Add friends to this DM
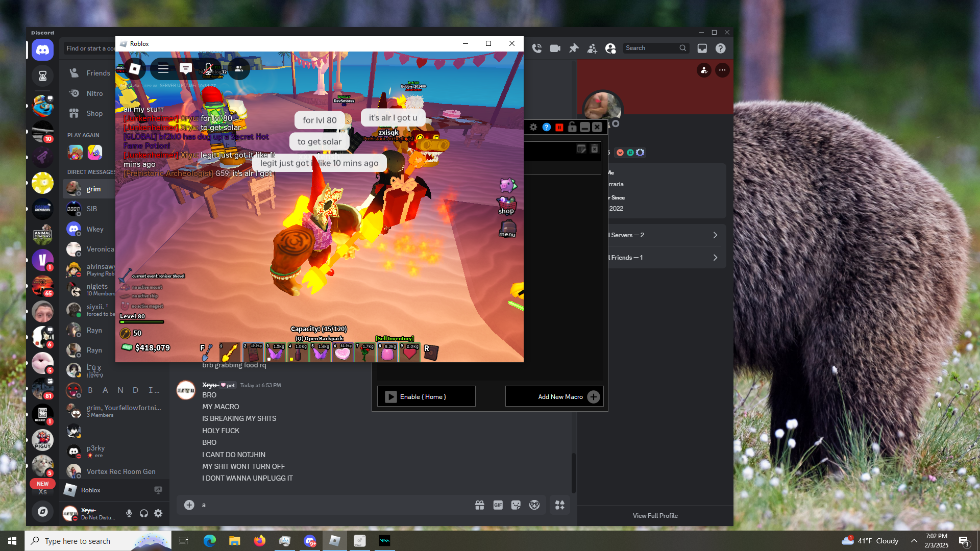 (592, 48)
